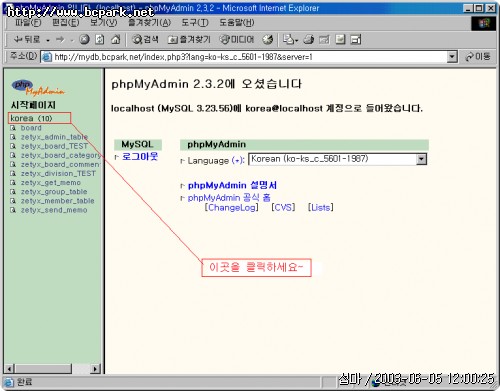The image size is (500, 391).
Task: Stop page loading with the stop icon
Action: (x=84, y=40)
